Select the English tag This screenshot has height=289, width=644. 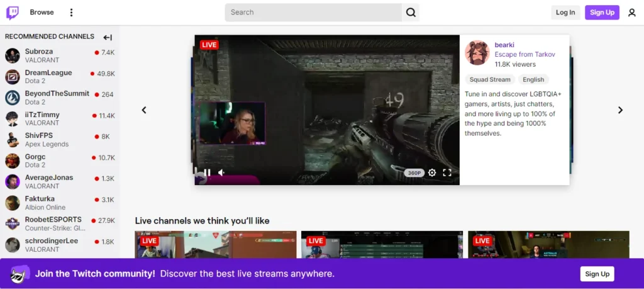point(533,80)
